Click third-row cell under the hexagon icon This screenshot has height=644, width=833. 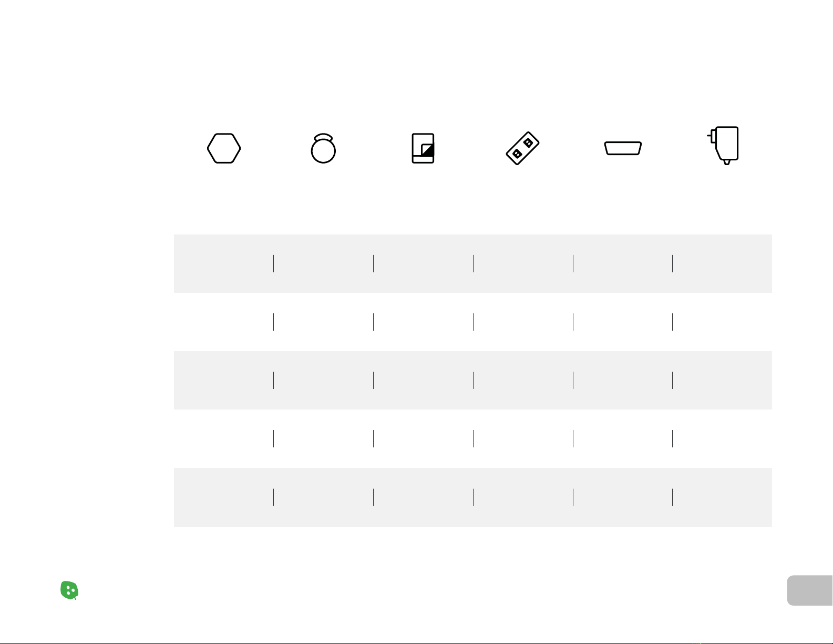[x=224, y=380]
